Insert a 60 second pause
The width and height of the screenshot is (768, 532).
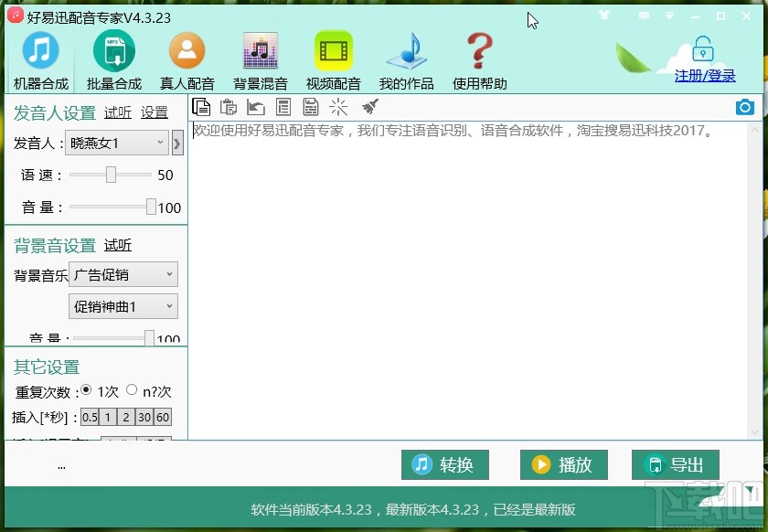point(163,417)
